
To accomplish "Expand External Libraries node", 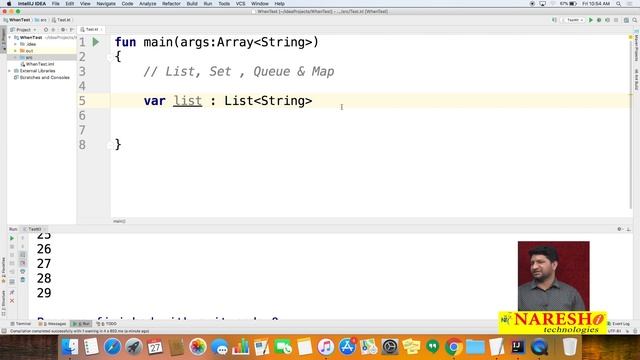I will point(10,71).
